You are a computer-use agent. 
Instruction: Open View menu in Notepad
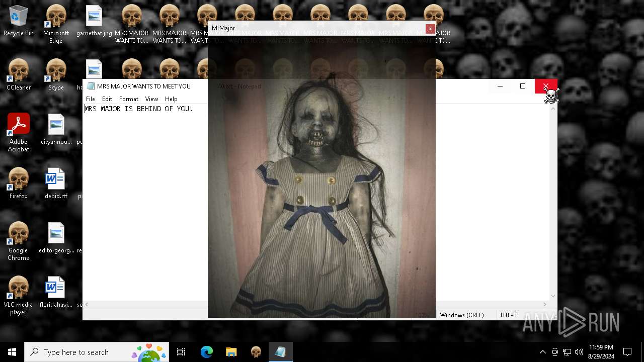[x=151, y=99]
